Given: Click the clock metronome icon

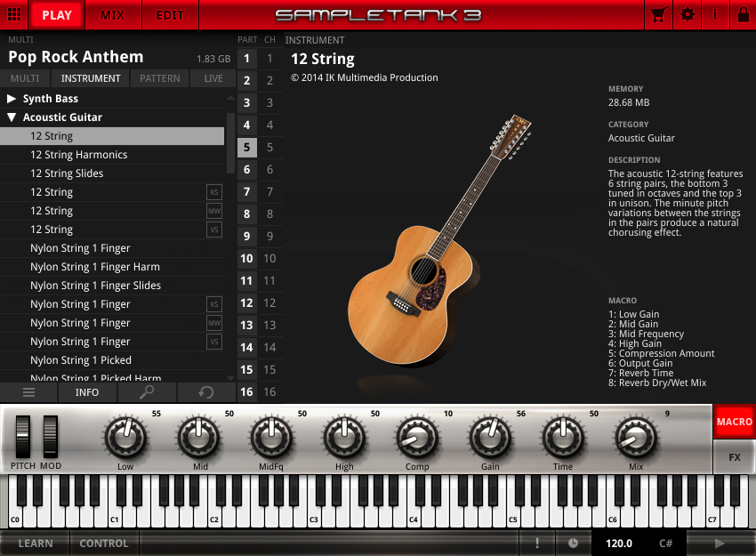Looking at the screenshot, I should coord(573,544).
